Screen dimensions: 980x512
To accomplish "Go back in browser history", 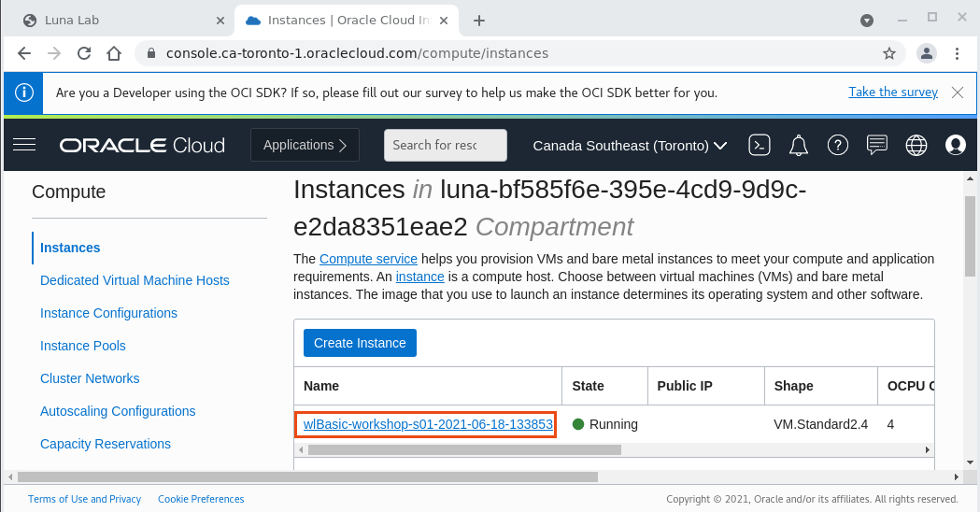I will tap(24, 54).
